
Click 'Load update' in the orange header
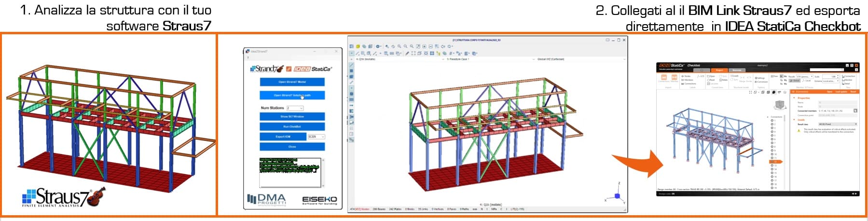tap(841, 92)
